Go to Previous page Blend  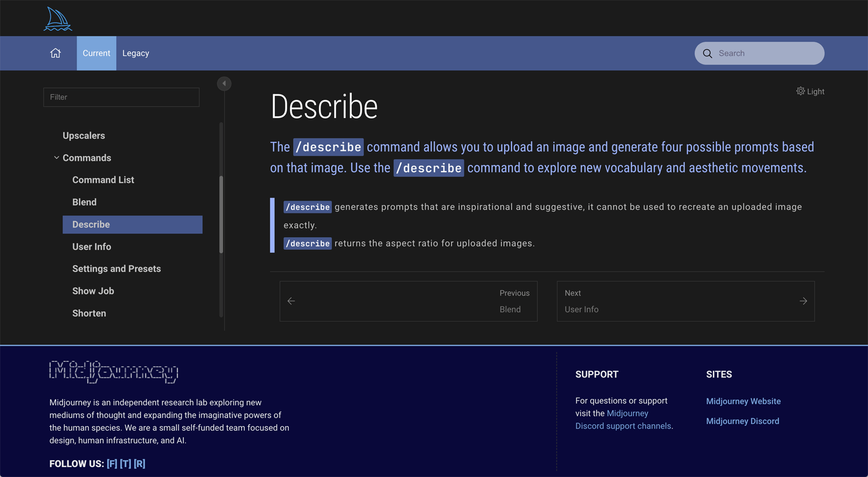409,301
